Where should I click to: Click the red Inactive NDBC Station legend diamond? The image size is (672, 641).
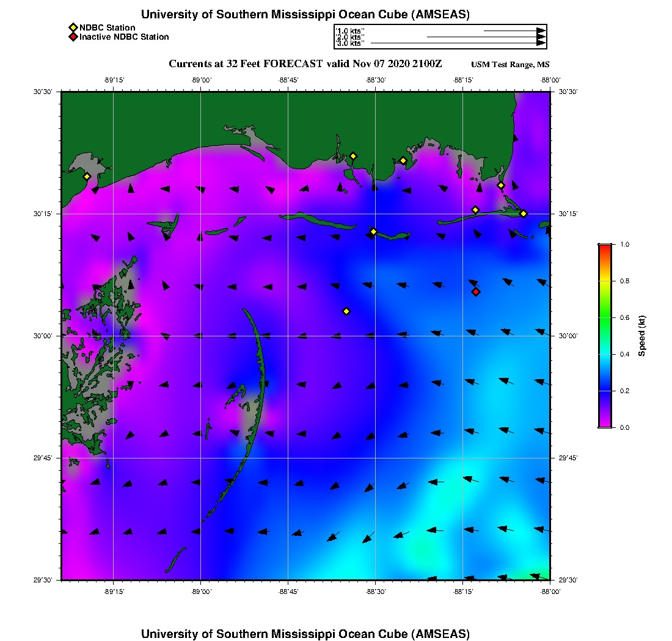point(73,37)
